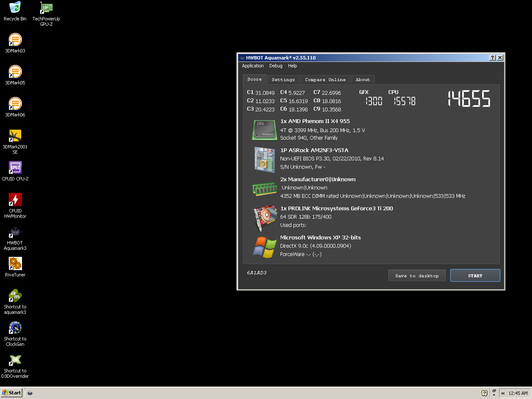Screen dimensions: 532x399
Task: Open the Help menu
Action: point(293,66)
